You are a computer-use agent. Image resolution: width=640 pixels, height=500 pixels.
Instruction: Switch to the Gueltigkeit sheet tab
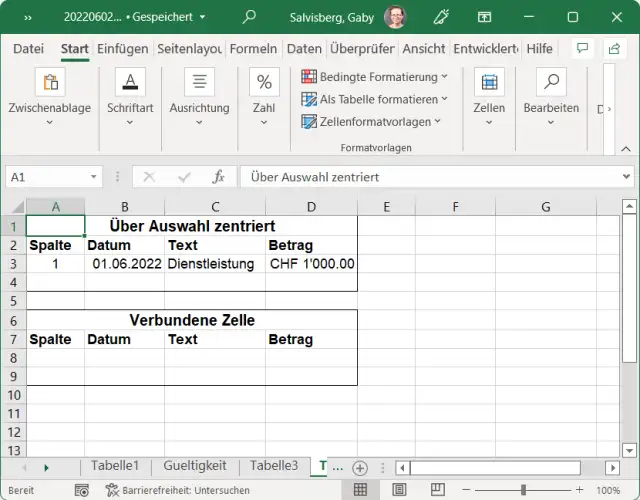[194, 466]
